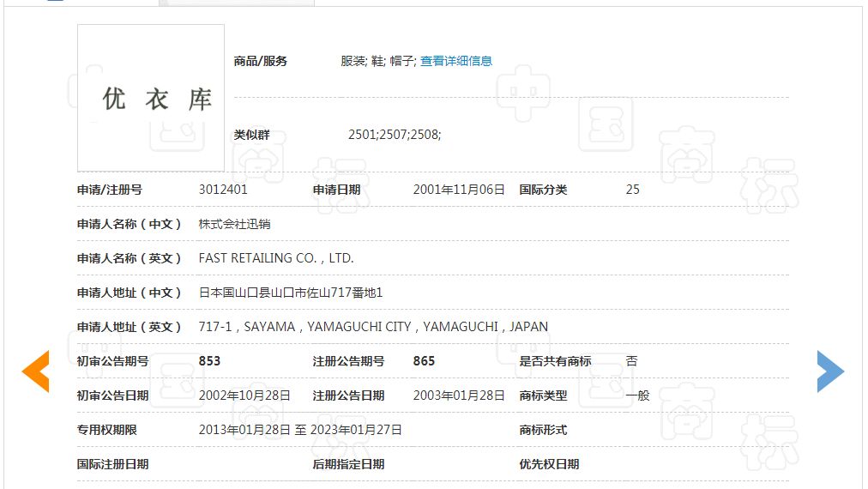Click the 申请人地址（英文） label

[x=129, y=327]
